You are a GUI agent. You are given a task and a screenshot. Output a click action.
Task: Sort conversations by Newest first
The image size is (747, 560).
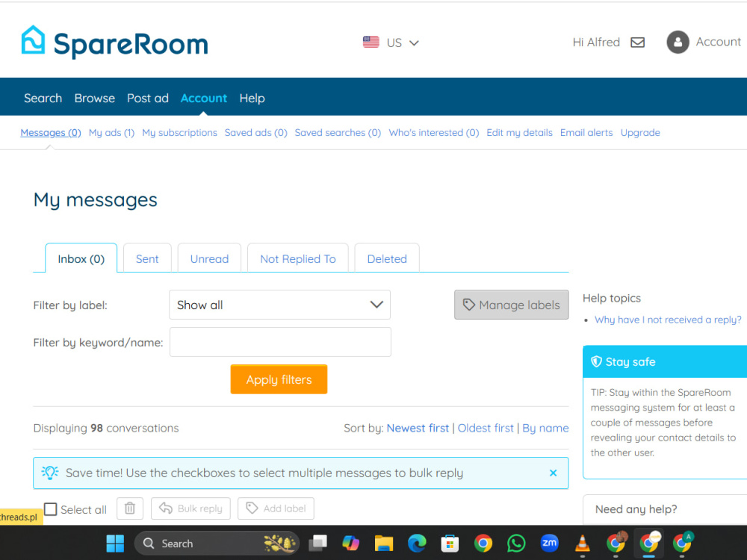pos(418,428)
